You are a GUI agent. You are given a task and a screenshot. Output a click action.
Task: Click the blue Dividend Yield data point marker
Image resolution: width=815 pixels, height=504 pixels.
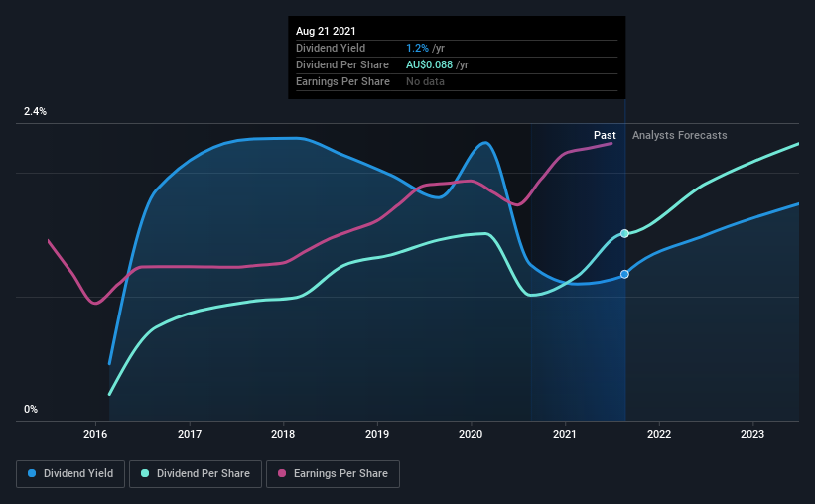click(624, 275)
